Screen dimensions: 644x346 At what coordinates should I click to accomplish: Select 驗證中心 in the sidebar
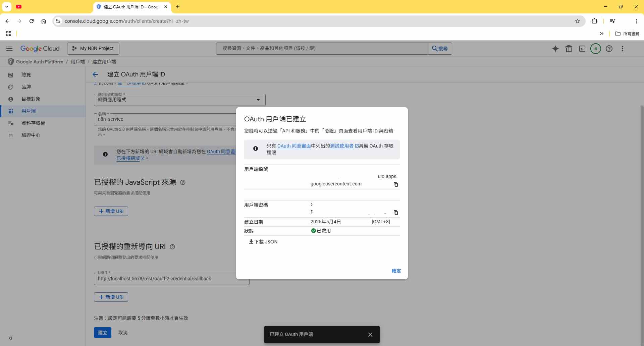point(31,135)
